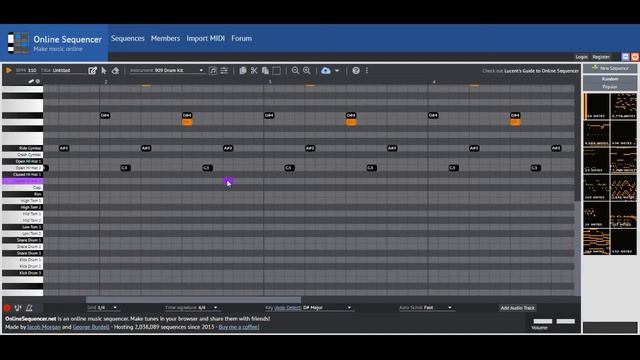Select the eraser tool
Image resolution: width=640 pixels, height=360 pixels.
pos(116,71)
